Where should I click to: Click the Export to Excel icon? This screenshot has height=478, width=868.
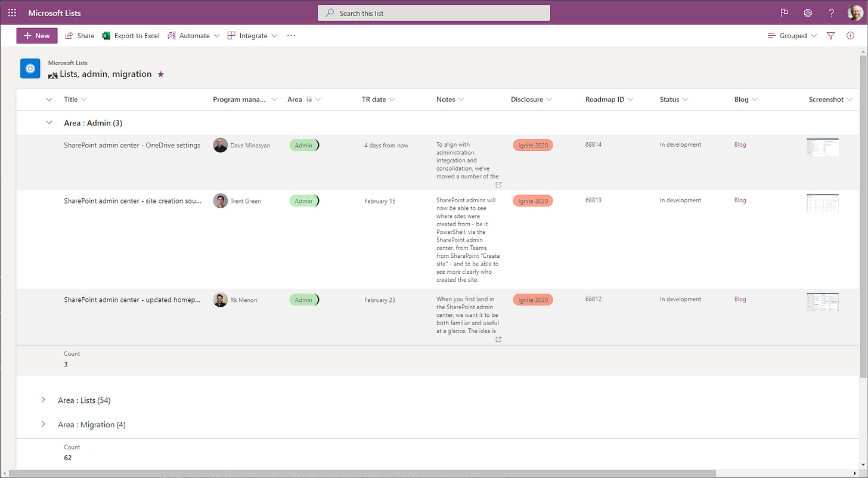pyautogui.click(x=107, y=35)
